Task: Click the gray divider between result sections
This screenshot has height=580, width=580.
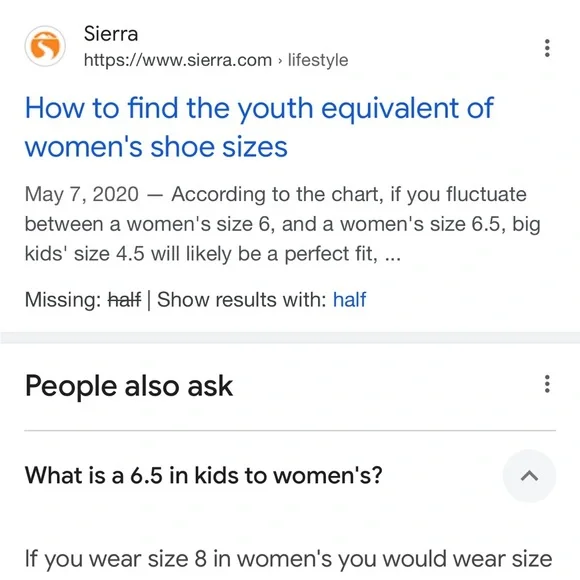Action: pos(290,338)
